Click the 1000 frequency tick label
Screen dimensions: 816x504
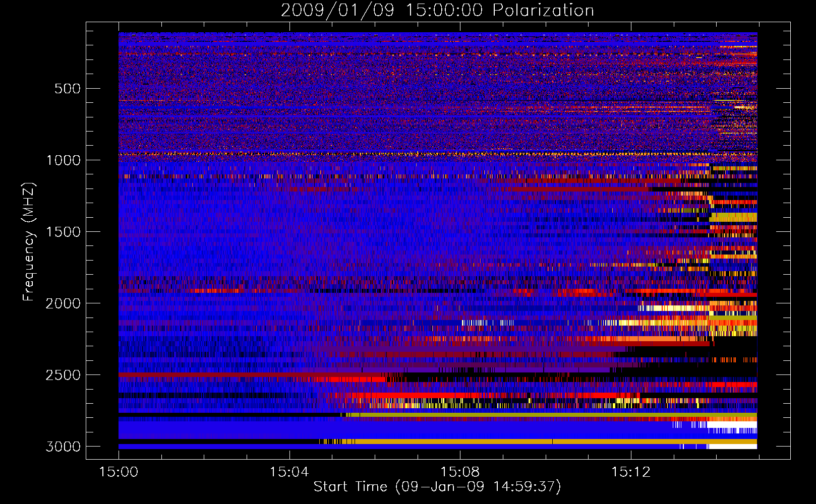tap(63, 160)
